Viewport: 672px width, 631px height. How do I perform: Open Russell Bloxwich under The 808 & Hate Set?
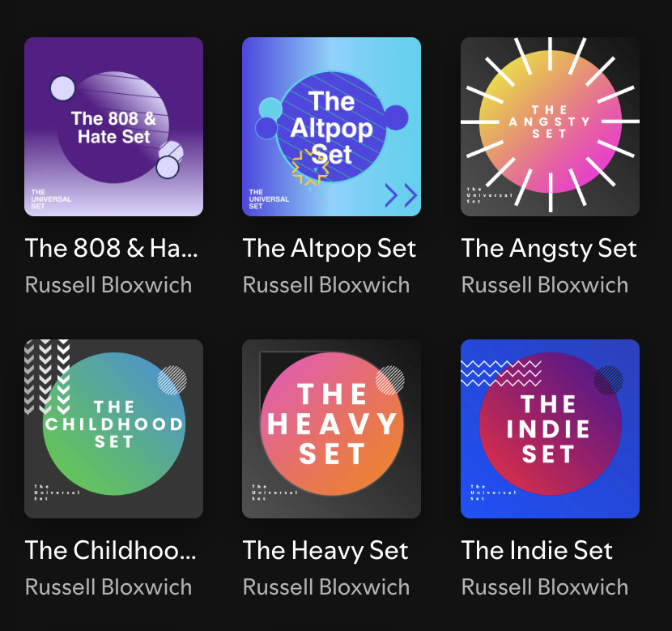[108, 285]
